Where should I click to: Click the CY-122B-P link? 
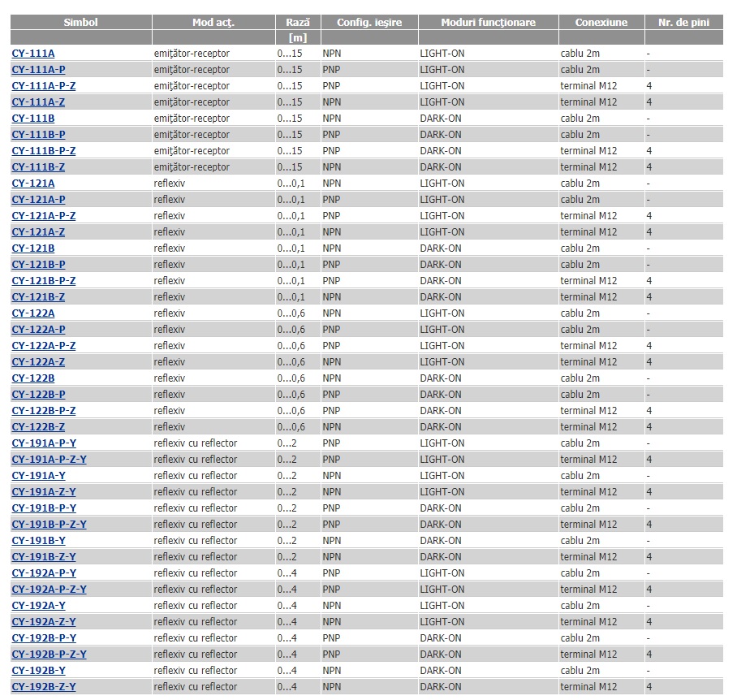pyautogui.click(x=38, y=395)
